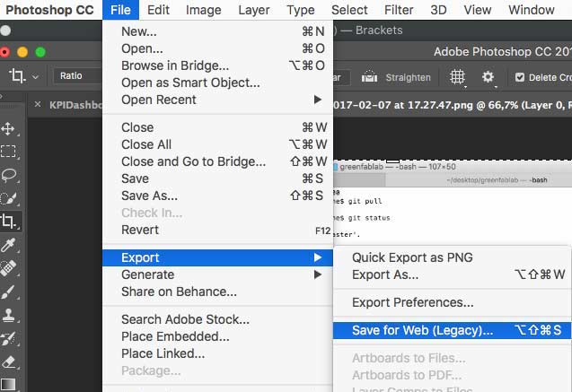Screen dimensions: 572x392
Task: Select the Quick Selection tool
Action: pos(9,198)
